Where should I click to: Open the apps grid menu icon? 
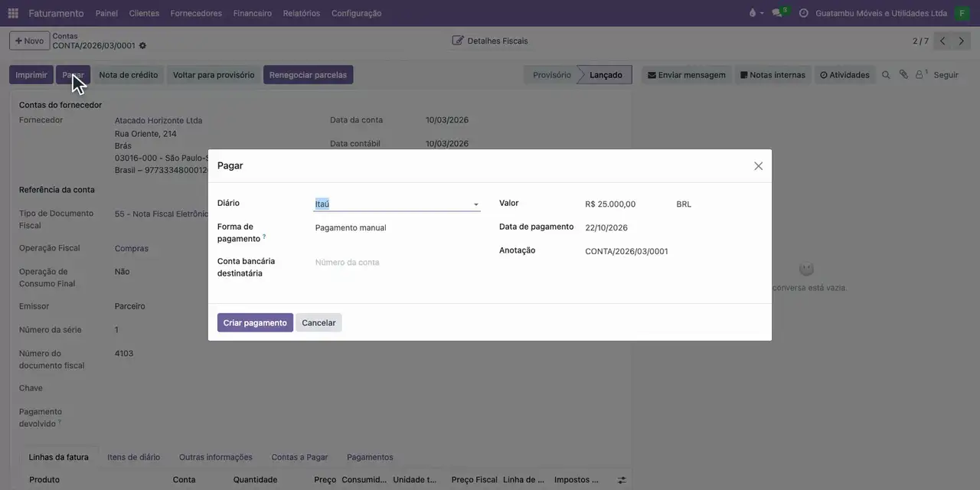point(13,13)
